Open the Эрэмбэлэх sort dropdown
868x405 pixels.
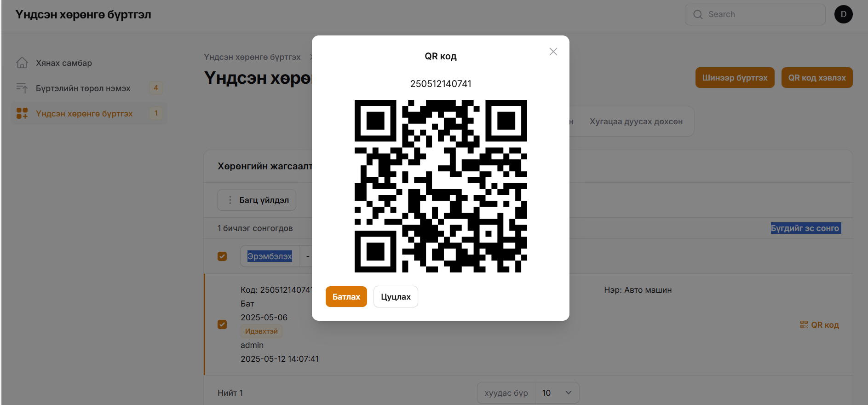click(270, 256)
